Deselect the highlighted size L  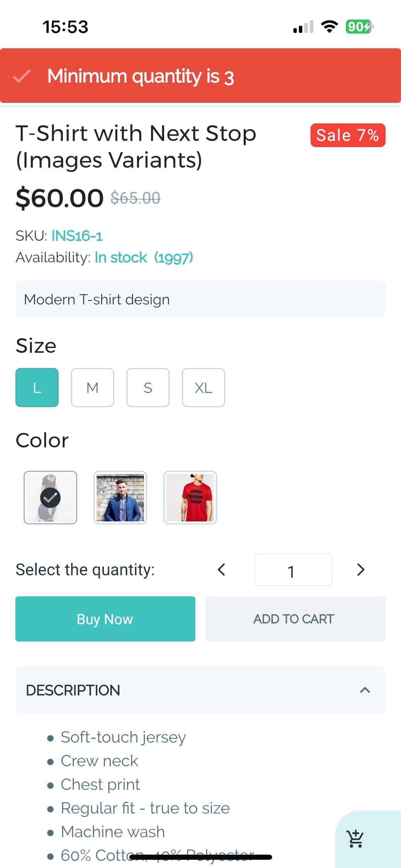tap(37, 387)
